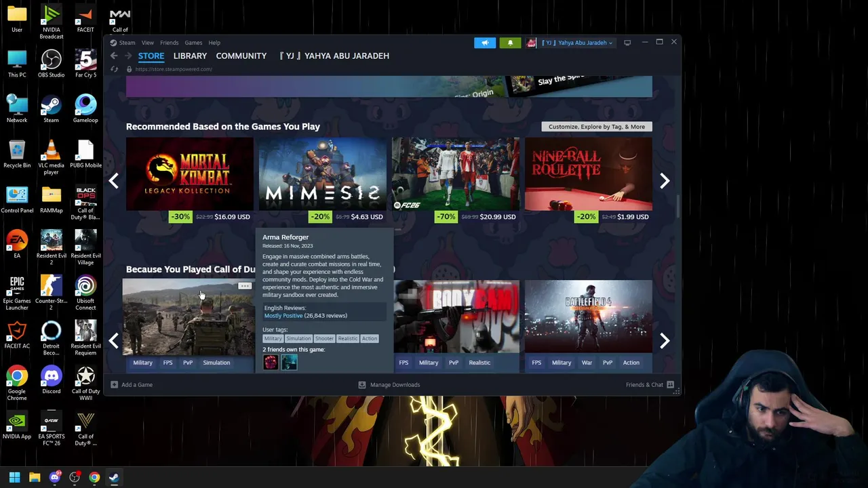
Task: Open Steam notifications bell
Action: (x=510, y=43)
